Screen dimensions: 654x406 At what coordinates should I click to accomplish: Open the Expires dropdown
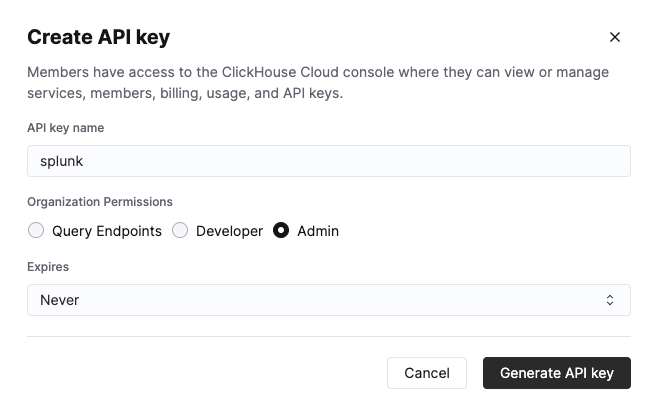(x=328, y=300)
